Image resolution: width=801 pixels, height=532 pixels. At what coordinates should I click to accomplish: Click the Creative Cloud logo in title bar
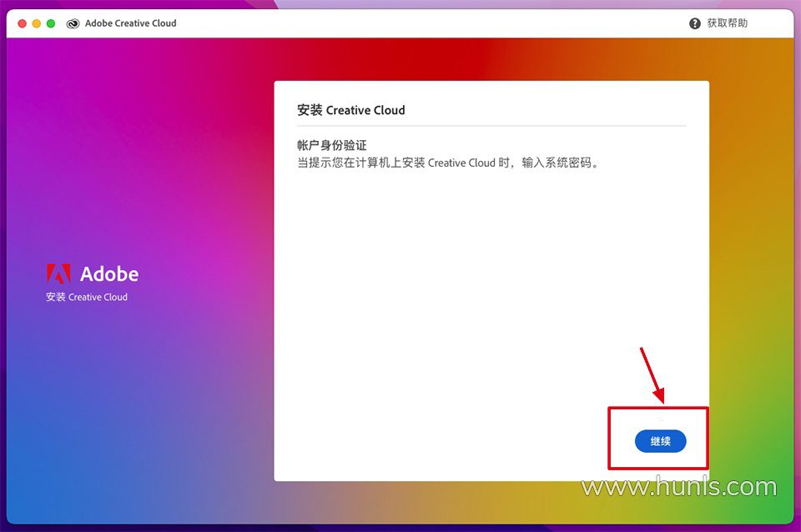coord(73,23)
